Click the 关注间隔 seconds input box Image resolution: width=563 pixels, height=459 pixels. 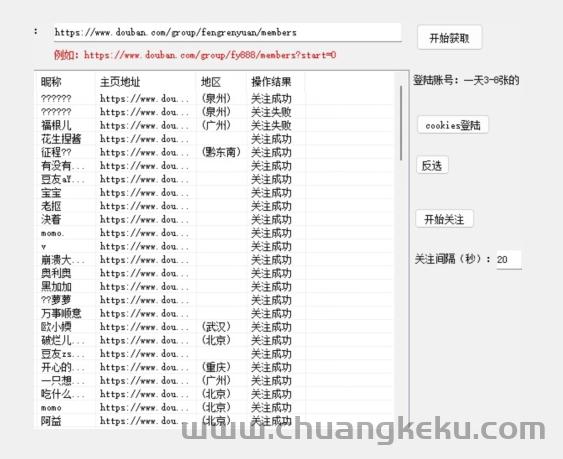(509, 259)
